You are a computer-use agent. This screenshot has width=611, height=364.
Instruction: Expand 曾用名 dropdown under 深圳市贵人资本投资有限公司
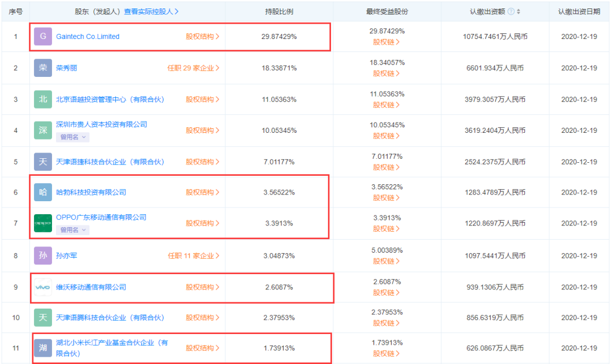coord(73,137)
